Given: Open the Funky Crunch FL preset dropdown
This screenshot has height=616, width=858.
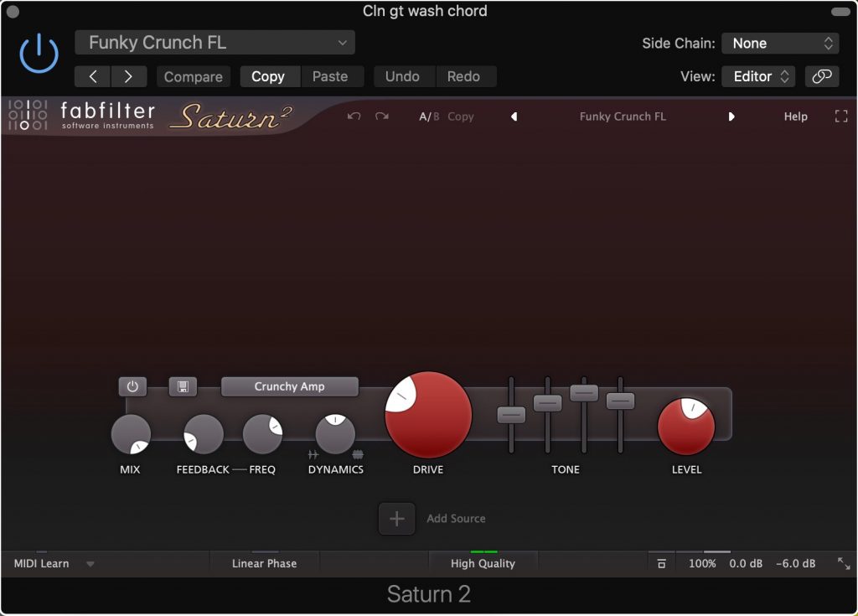Looking at the screenshot, I should pos(214,43).
